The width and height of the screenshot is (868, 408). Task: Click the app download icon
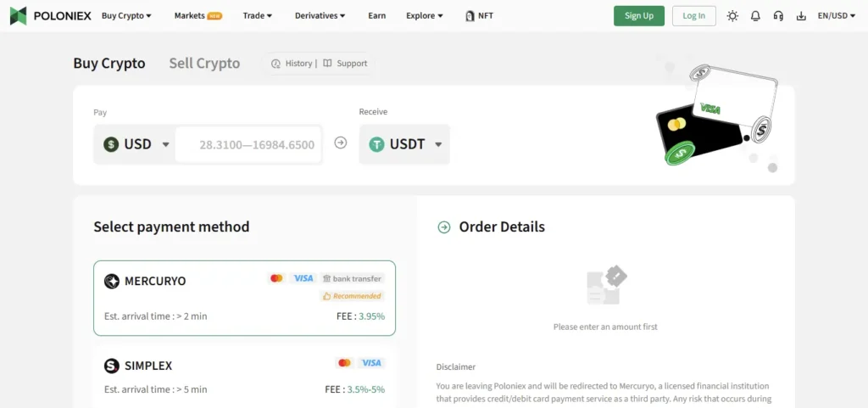(801, 16)
